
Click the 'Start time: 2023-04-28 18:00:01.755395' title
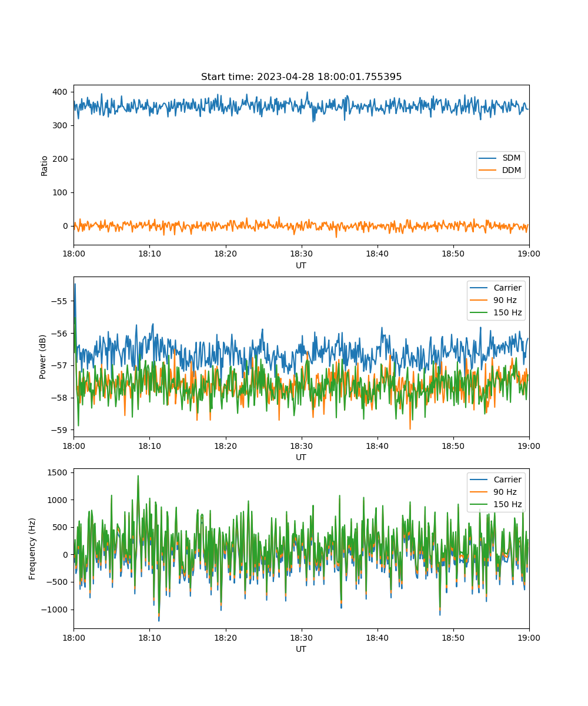point(301,77)
